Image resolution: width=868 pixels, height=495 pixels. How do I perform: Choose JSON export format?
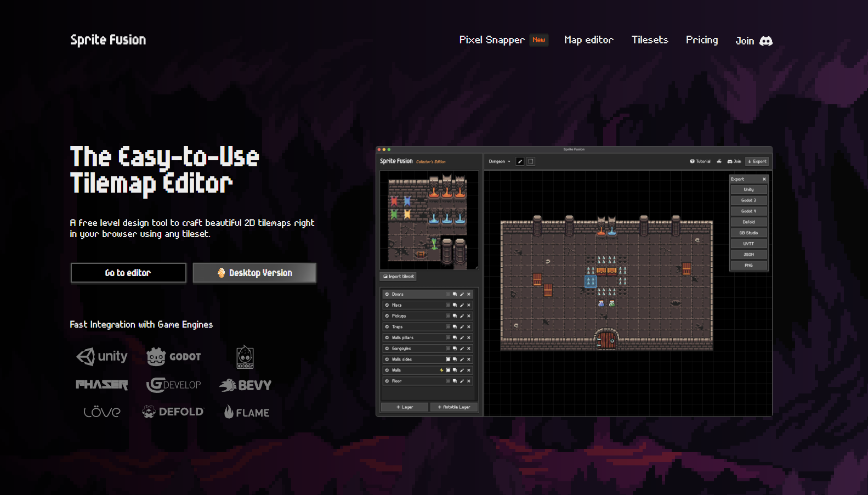(x=748, y=255)
